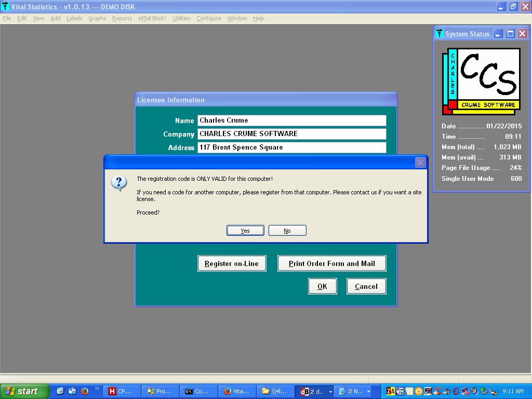Click the monitor-with-pen tray icon
Image resolution: width=532 pixels, height=399 pixels.
click(428, 391)
